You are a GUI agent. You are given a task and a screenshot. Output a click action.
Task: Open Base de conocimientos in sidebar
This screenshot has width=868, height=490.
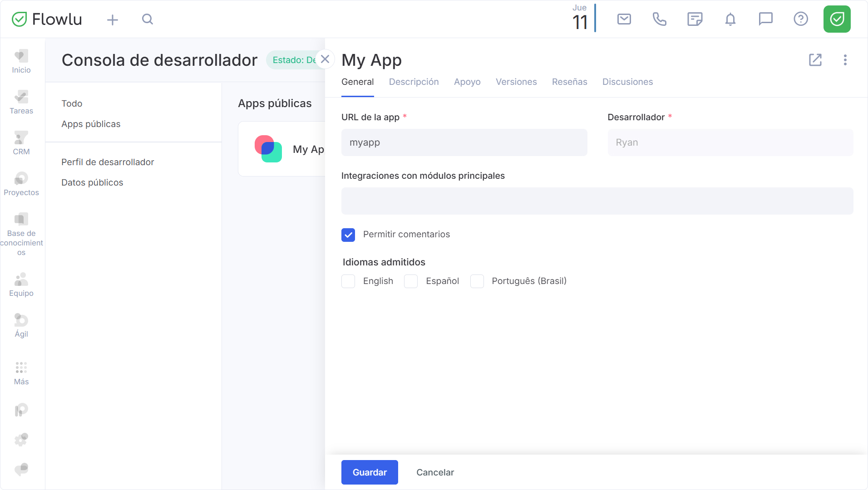pyautogui.click(x=21, y=234)
